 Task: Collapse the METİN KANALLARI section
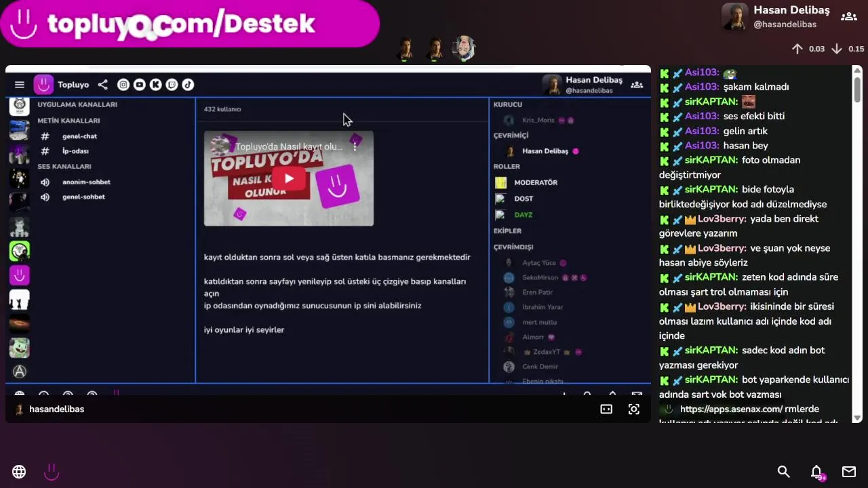(x=68, y=121)
